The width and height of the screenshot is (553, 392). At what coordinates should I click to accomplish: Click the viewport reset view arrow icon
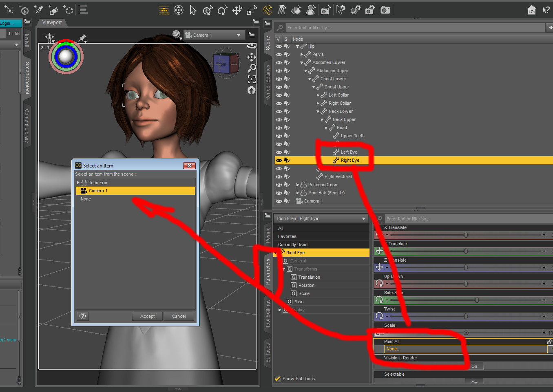coord(252,90)
